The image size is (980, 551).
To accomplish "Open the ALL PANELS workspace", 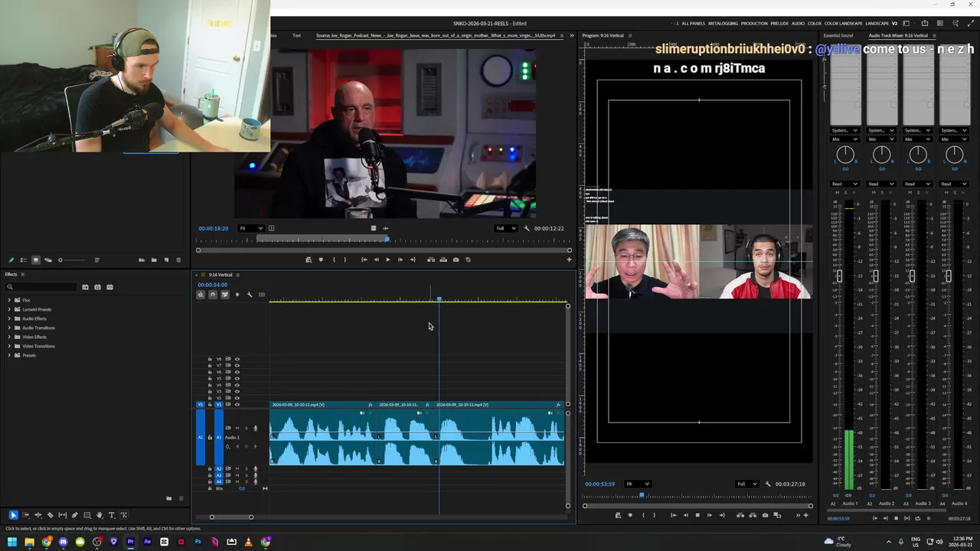I will tap(694, 23).
